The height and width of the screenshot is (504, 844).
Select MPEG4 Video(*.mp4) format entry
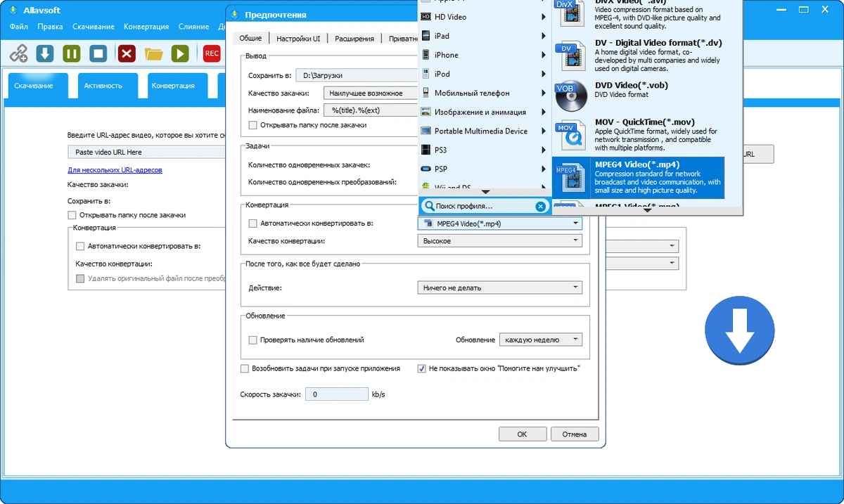click(x=639, y=178)
